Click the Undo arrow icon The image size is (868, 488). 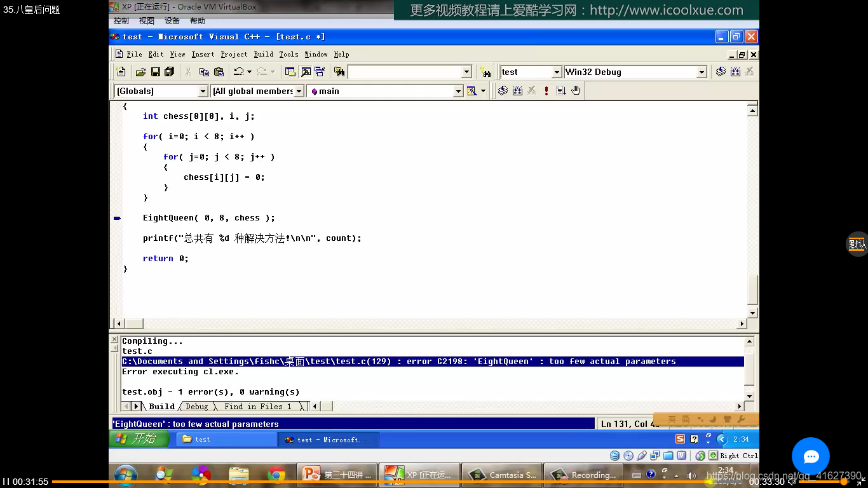click(x=238, y=72)
